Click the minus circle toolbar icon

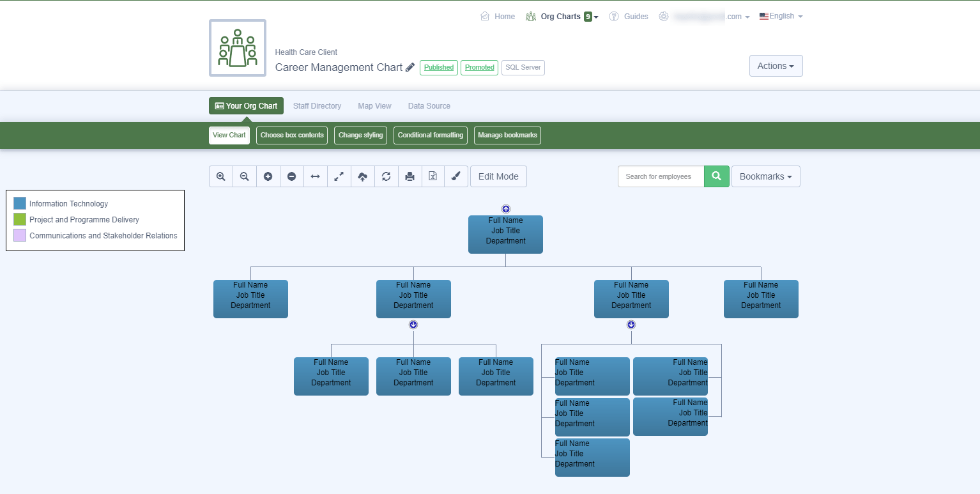[x=292, y=176]
